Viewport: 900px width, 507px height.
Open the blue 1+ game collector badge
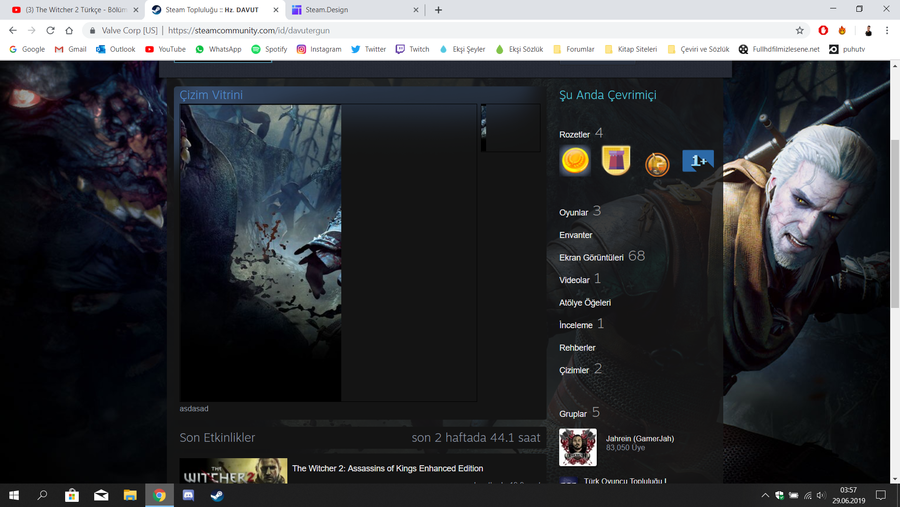(698, 161)
